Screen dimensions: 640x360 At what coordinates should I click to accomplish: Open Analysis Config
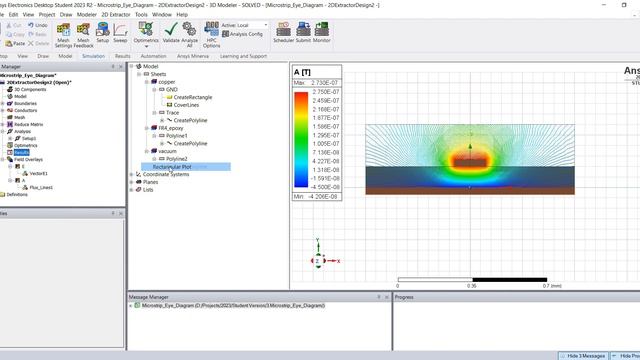click(242, 34)
